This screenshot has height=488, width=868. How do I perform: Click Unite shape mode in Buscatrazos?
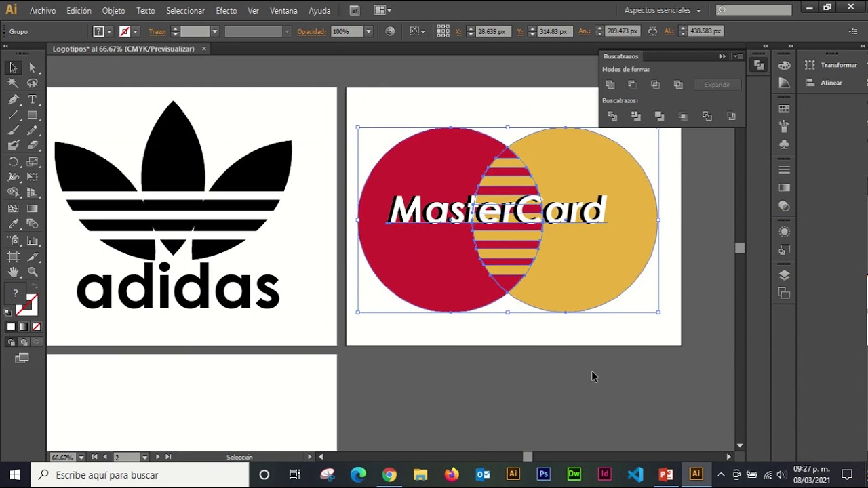610,85
